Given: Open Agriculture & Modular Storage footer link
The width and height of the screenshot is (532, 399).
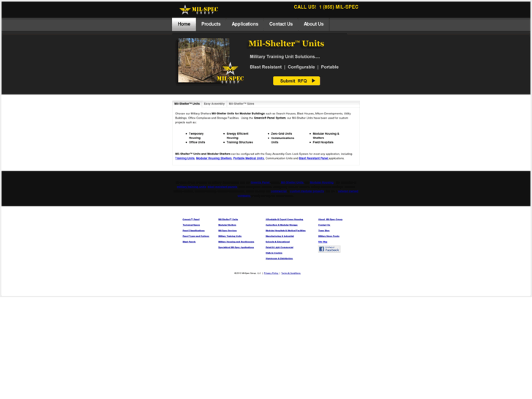Looking at the screenshot, I should 282,225.
